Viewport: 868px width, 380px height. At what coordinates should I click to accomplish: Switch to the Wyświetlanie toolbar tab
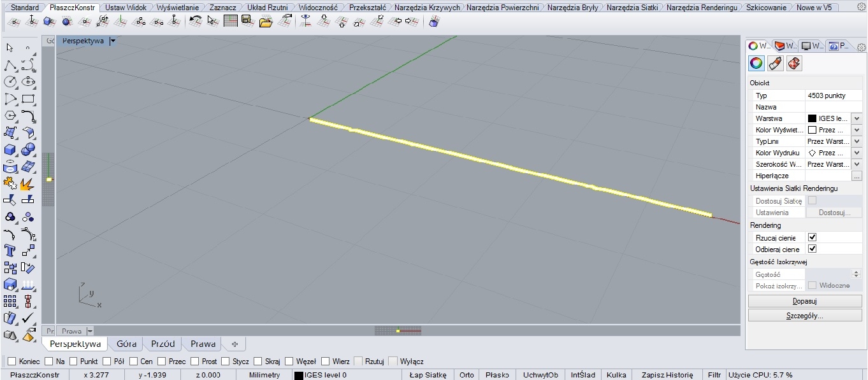178,8
